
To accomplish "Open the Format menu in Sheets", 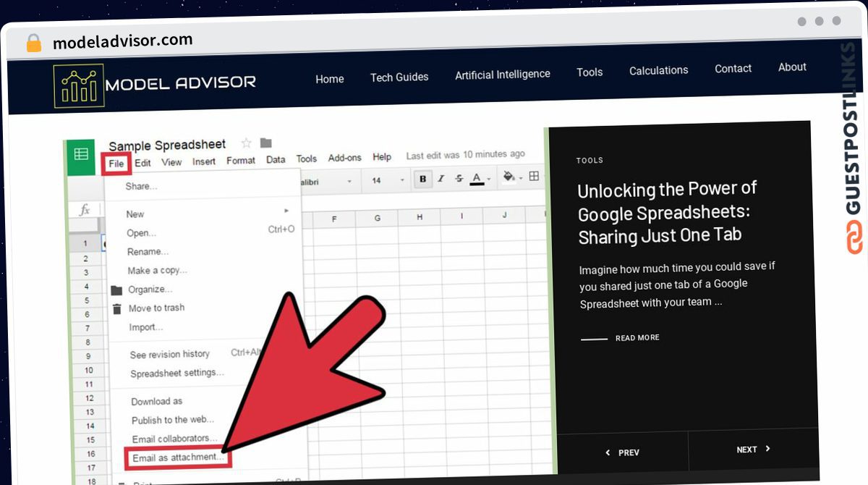I will click(241, 161).
